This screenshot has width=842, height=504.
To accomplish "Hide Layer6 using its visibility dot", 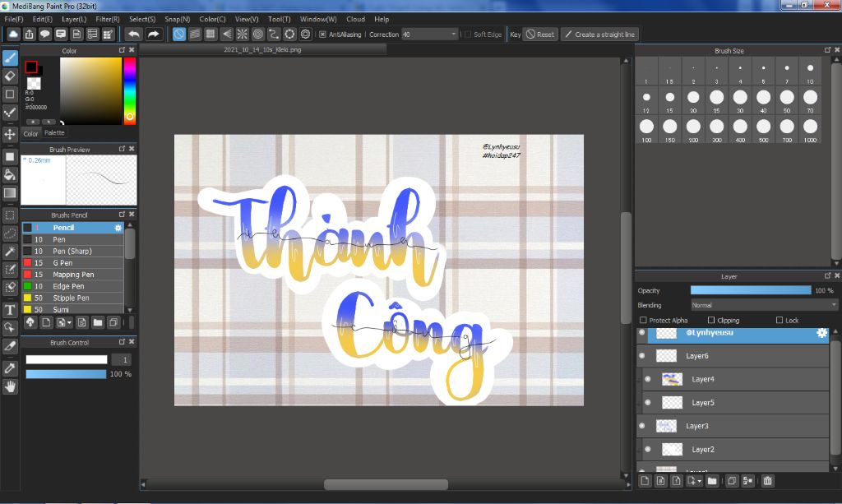I will click(642, 356).
